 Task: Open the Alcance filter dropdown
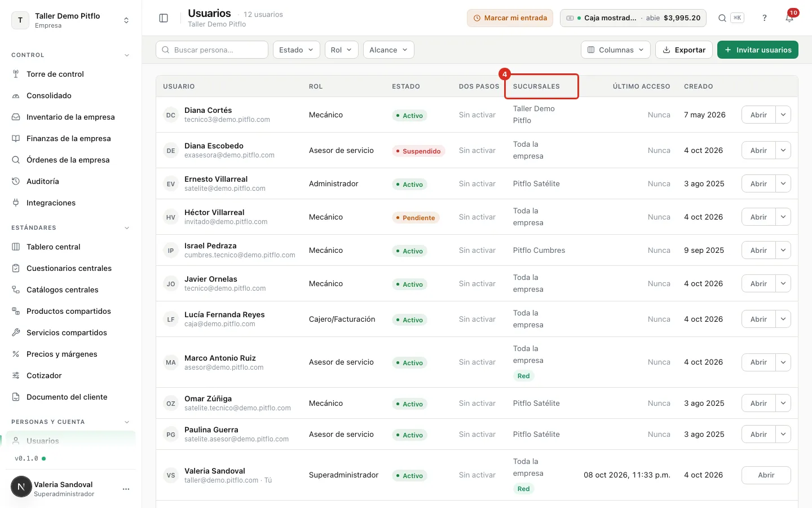tap(389, 50)
